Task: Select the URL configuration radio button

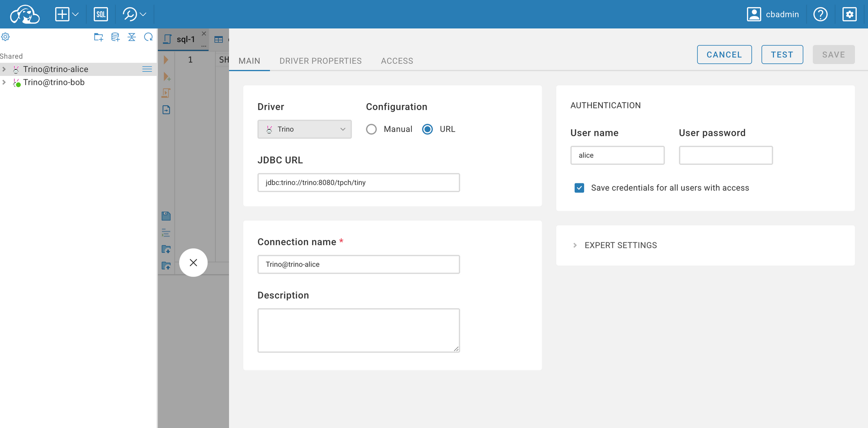Action: 427,129
